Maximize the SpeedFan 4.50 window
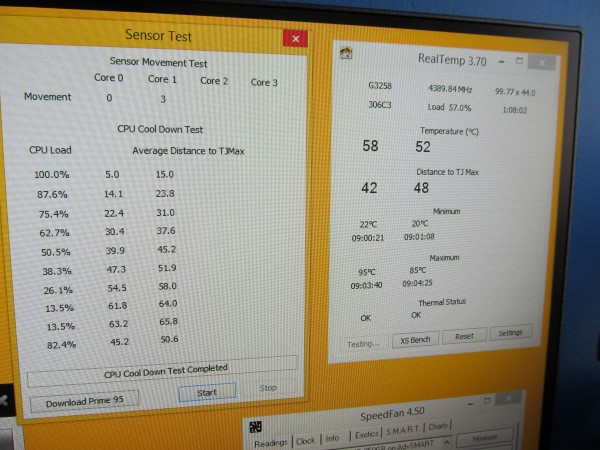Screen dimensions: 600x450 [487, 401]
